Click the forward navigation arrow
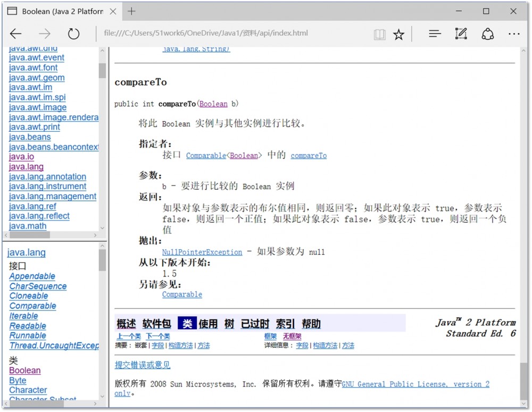 pyautogui.click(x=45, y=33)
